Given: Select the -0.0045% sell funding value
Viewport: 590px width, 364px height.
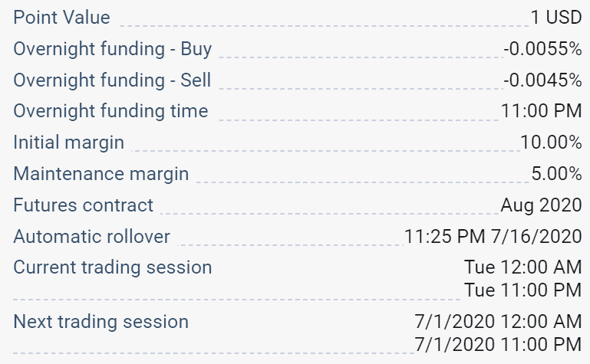Looking at the screenshot, I should [x=542, y=80].
